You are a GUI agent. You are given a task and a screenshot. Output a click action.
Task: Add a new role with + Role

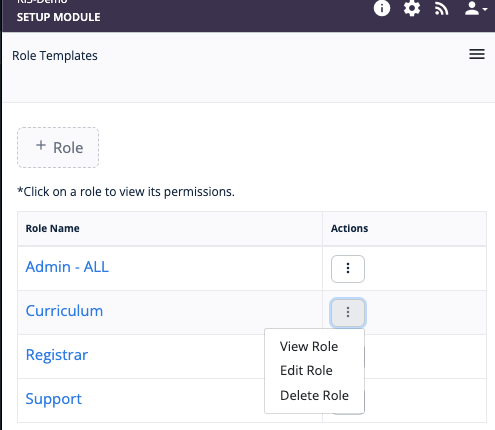(x=58, y=147)
